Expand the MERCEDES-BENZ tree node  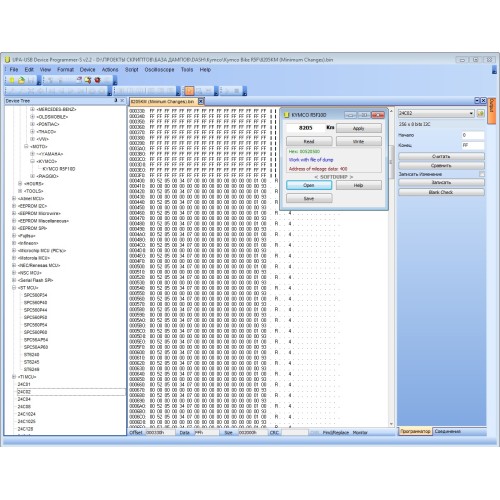click(32, 109)
